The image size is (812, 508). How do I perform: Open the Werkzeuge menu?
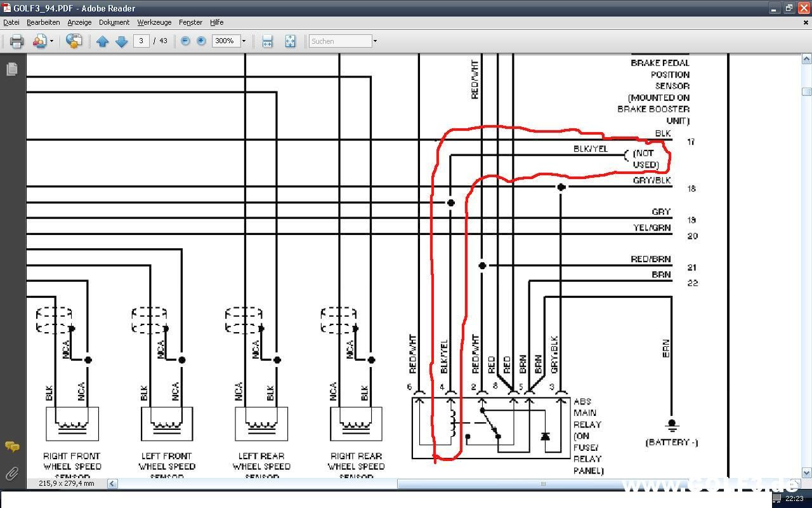click(x=154, y=22)
